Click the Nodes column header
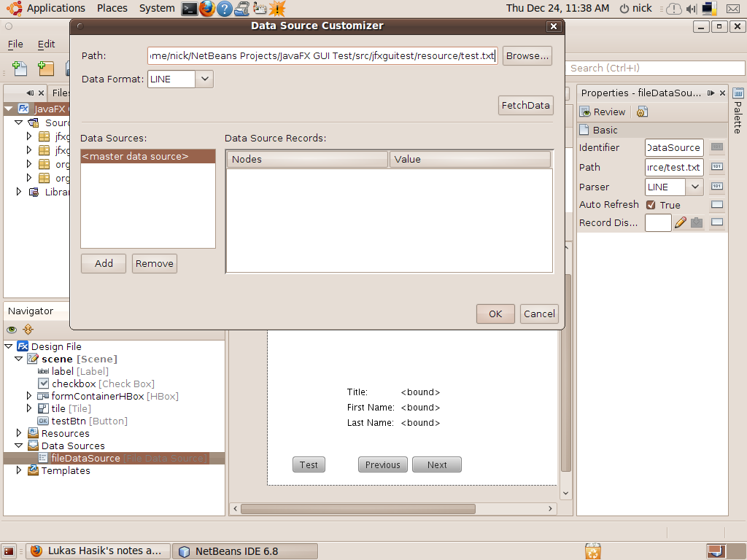The image size is (747, 560). point(307,159)
